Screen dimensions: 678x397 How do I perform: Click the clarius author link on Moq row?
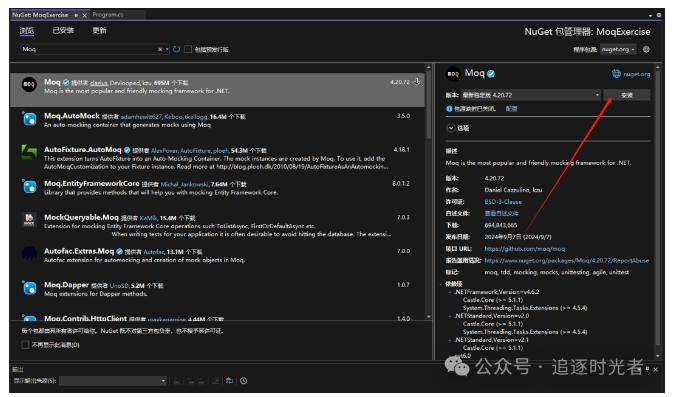coord(99,83)
